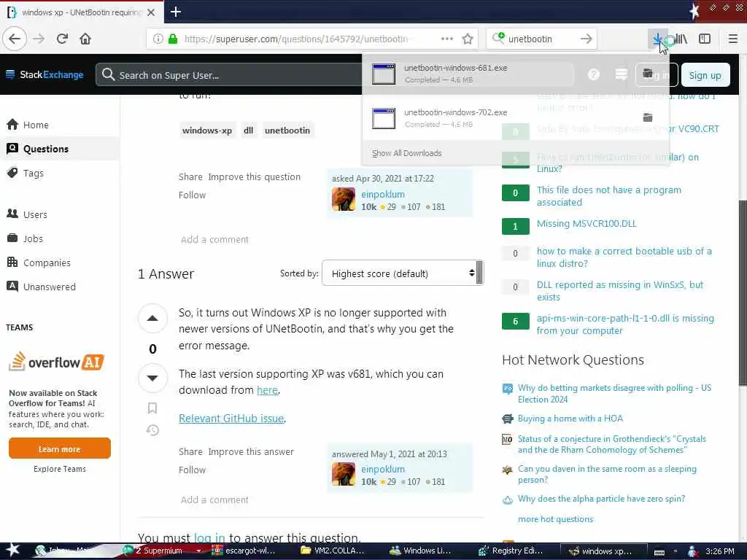Downvote the answer
Viewport: 747px width, 560px height.
coord(152,378)
